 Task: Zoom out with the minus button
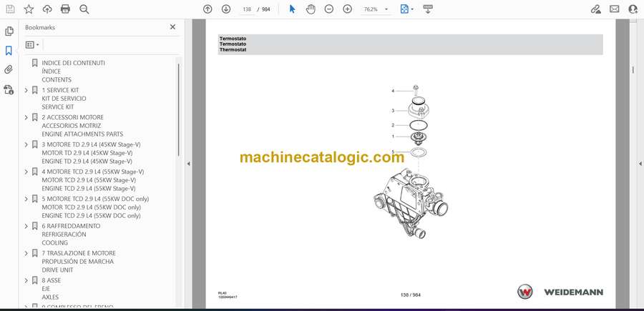[x=329, y=9]
